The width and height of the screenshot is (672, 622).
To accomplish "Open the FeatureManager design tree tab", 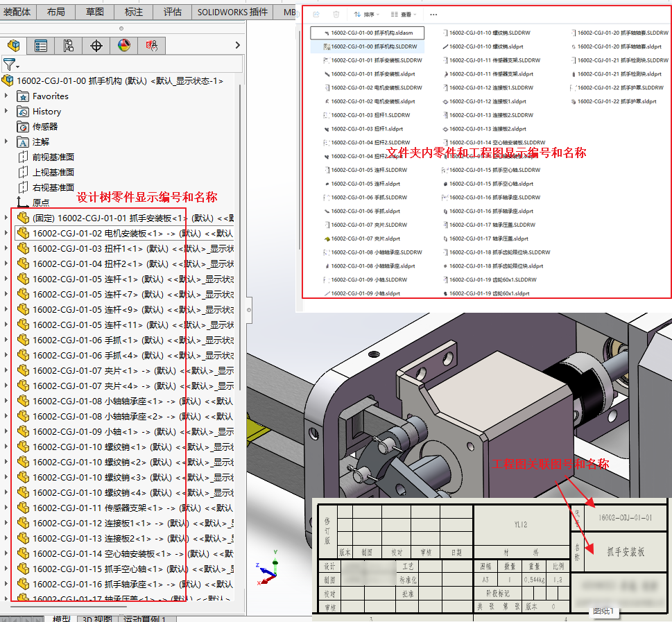I will [x=13, y=46].
